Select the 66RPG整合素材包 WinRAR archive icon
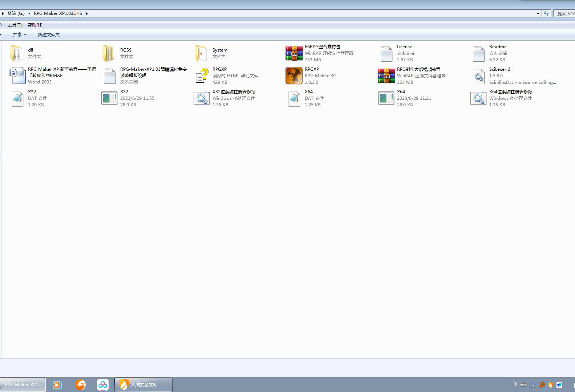 click(x=294, y=53)
